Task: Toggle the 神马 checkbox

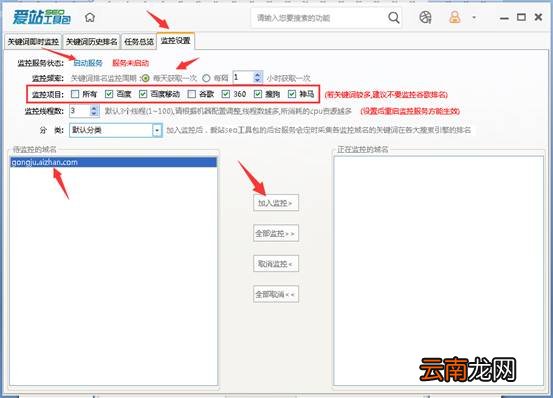Action: (x=292, y=94)
